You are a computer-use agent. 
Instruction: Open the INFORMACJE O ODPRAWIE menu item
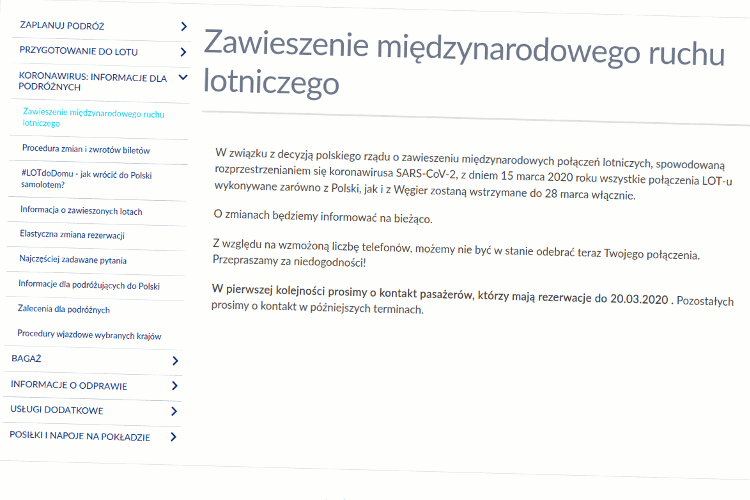(x=69, y=385)
